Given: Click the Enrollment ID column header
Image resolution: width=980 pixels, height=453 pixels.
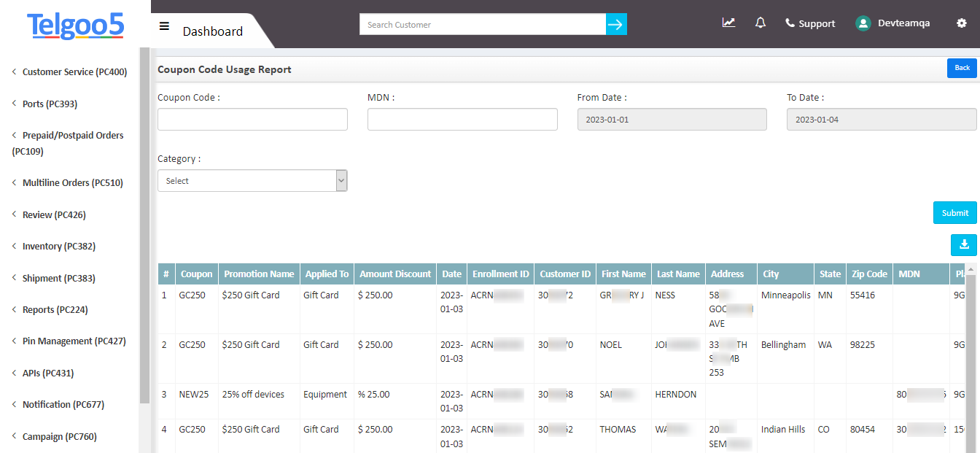Looking at the screenshot, I should [x=501, y=274].
